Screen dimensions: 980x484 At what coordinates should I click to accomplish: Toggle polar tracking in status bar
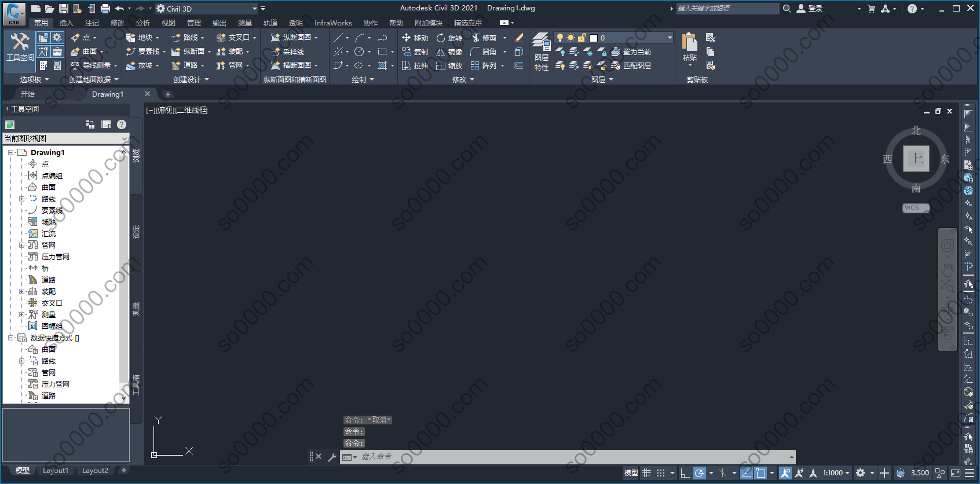(x=700, y=473)
